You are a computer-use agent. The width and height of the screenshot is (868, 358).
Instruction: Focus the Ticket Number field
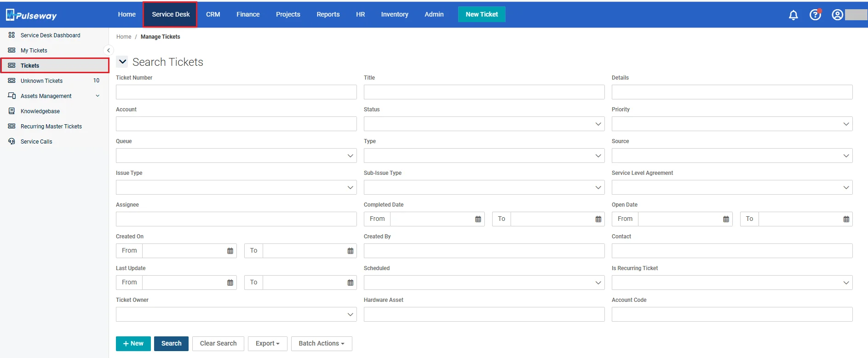click(236, 92)
